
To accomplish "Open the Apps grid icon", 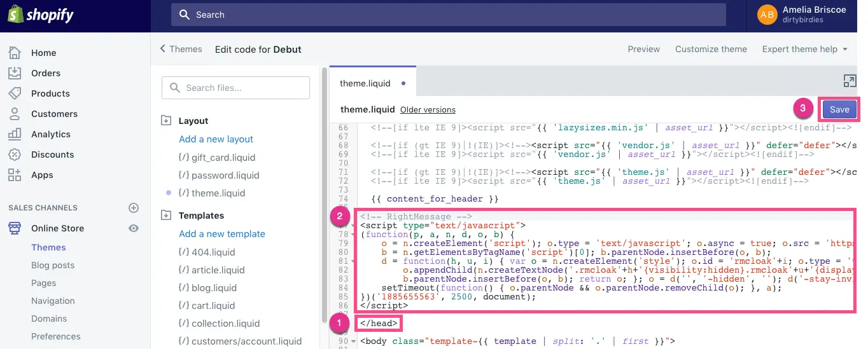I will coord(15,175).
